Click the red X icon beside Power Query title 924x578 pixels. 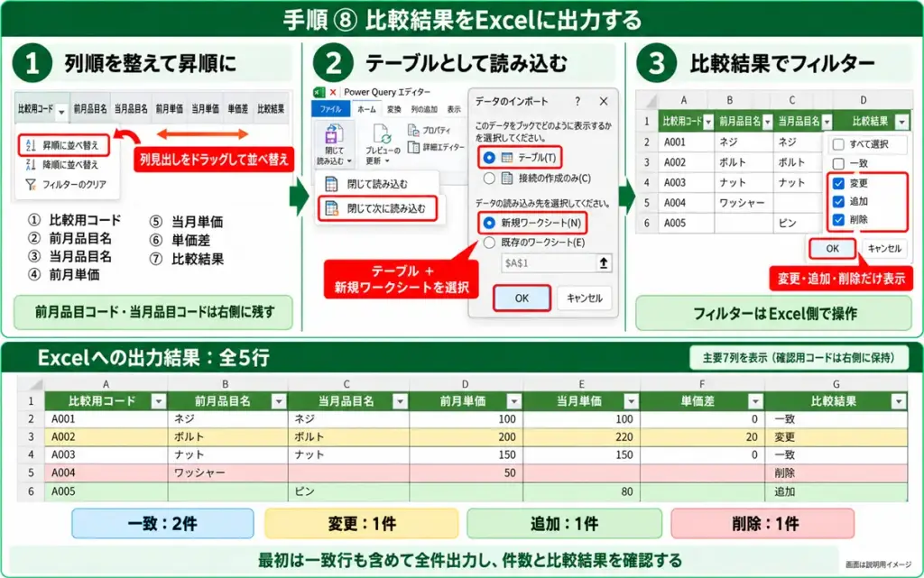(x=333, y=92)
